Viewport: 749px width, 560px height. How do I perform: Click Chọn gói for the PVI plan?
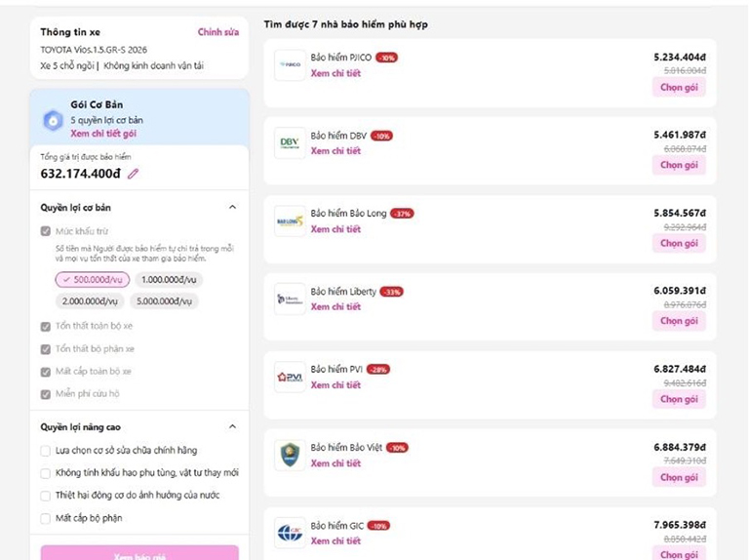679,399
